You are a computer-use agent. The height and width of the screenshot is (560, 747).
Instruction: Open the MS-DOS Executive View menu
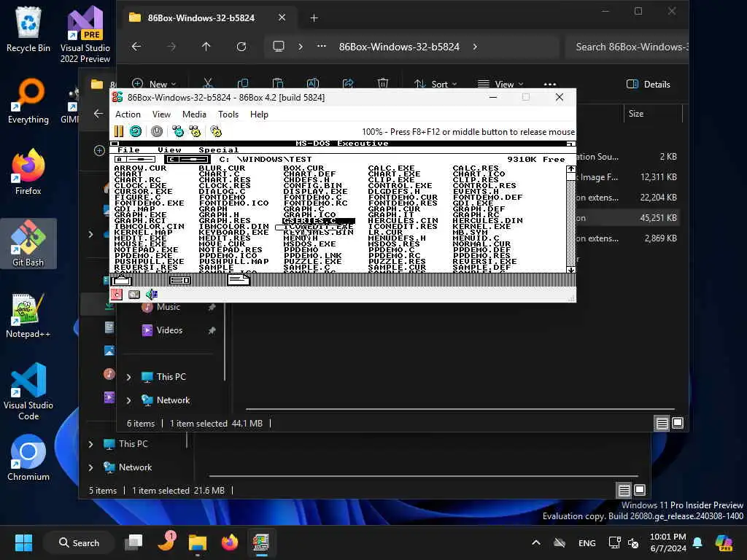click(169, 149)
